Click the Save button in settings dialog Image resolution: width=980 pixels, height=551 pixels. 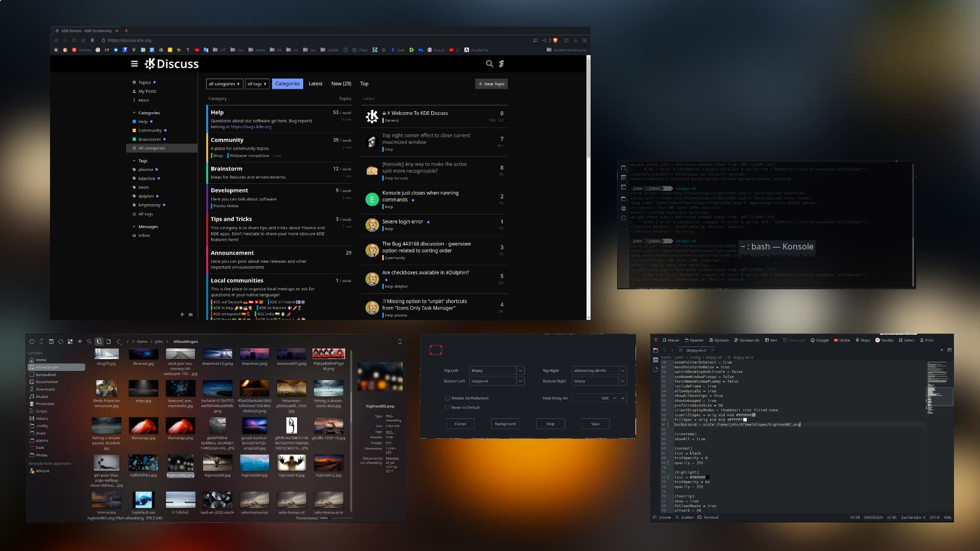tap(595, 423)
